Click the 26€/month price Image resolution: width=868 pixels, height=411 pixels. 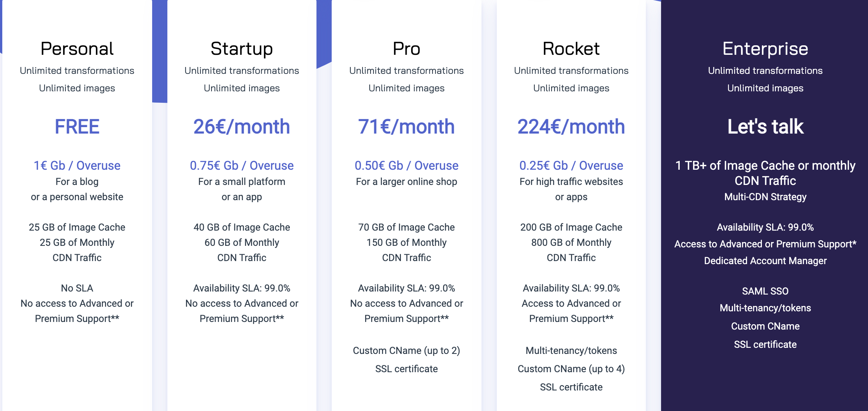242,127
